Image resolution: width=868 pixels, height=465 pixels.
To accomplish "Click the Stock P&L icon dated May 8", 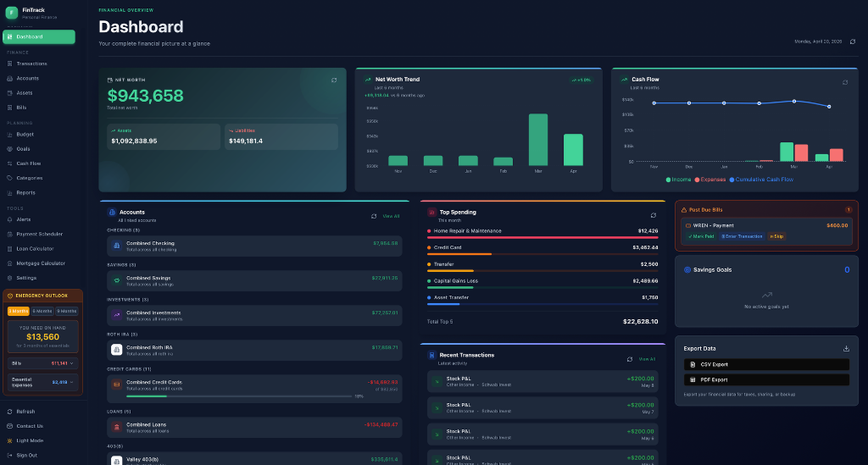I will [437, 381].
